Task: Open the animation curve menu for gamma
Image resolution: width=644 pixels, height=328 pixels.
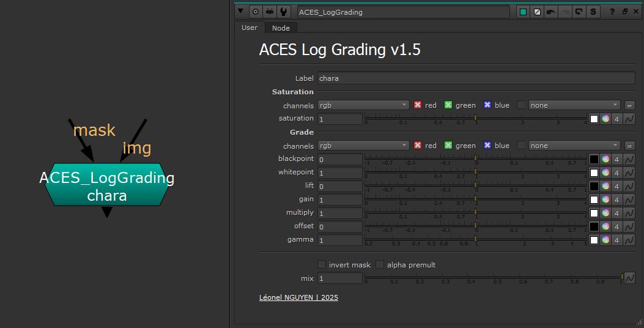Action: point(629,240)
